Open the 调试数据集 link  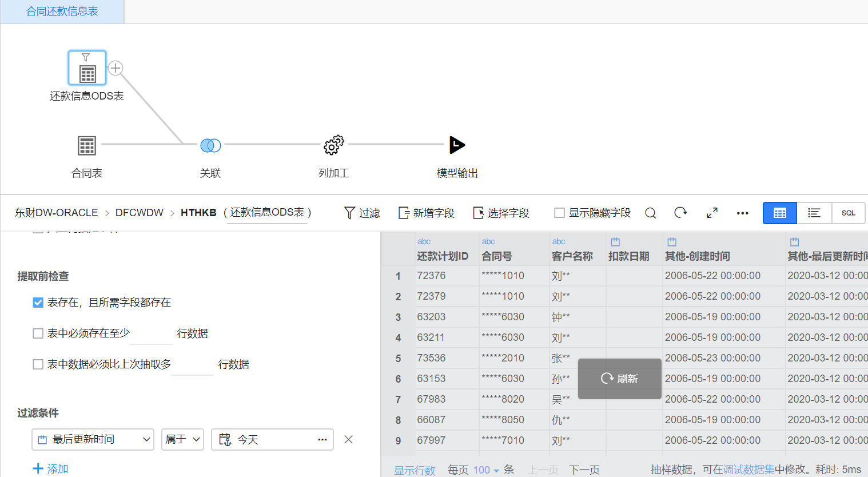click(749, 469)
